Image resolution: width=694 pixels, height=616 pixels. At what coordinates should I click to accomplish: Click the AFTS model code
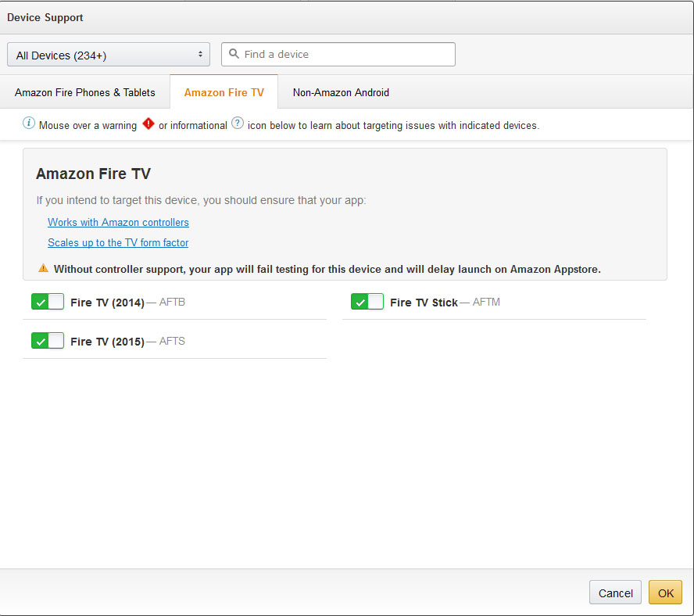(x=172, y=341)
